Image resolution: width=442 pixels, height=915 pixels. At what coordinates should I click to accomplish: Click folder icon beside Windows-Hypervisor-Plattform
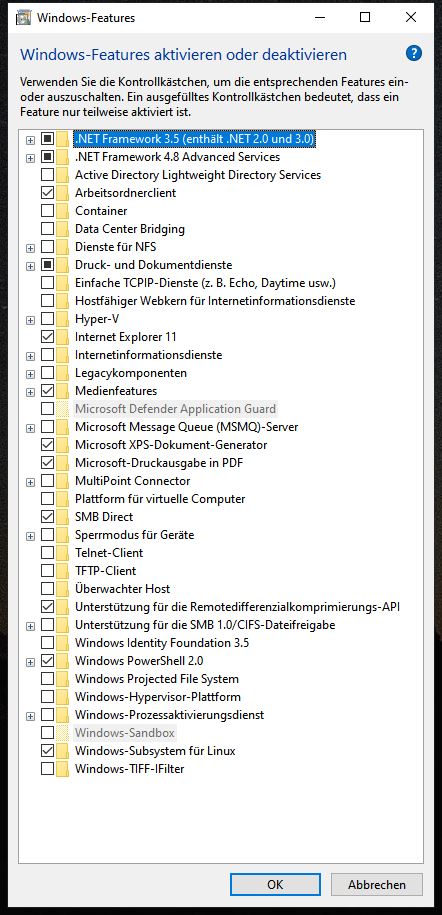click(62, 697)
